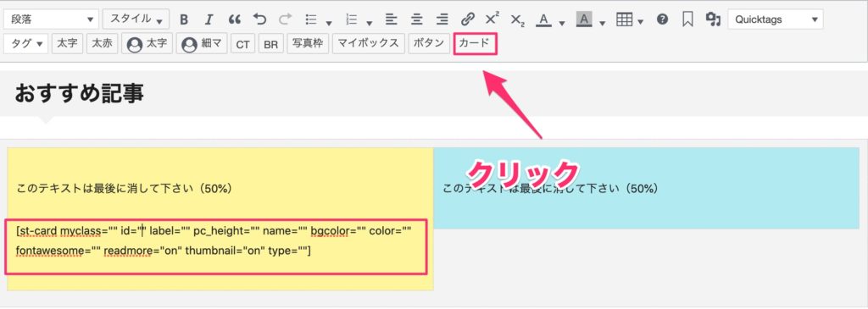Toggle bold formatting
The height and width of the screenshot is (309, 868).
pos(184,20)
